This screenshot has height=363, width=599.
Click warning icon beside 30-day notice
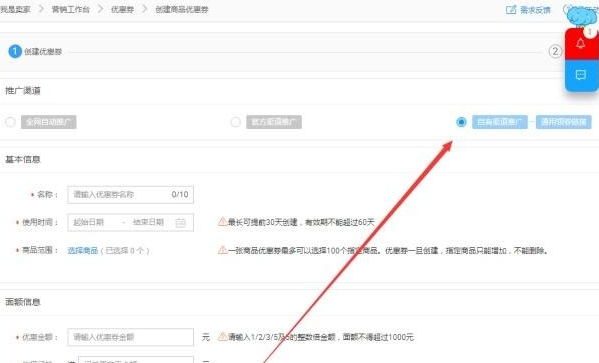click(222, 221)
